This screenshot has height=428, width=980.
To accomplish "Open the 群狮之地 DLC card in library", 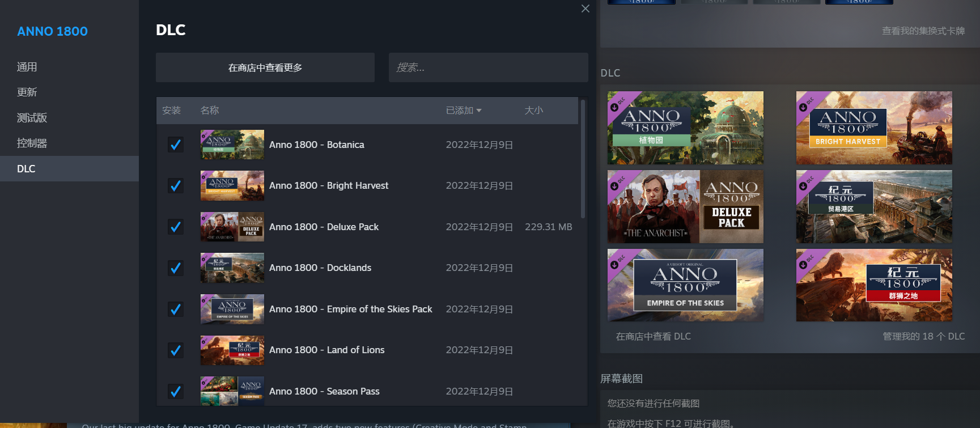I will (x=874, y=285).
